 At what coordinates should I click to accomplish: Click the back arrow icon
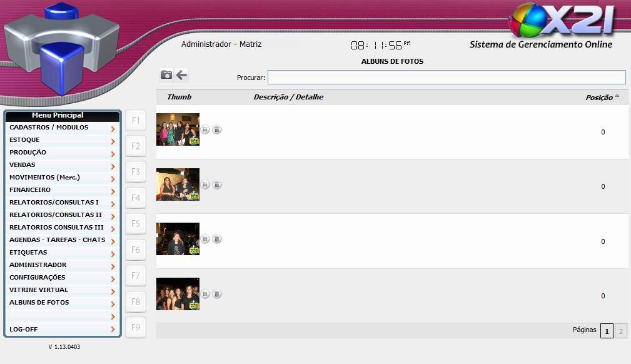tap(181, 75)
